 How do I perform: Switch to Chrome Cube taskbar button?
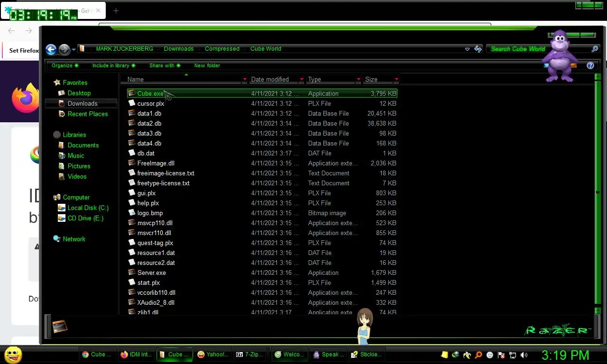pos(97,354)
